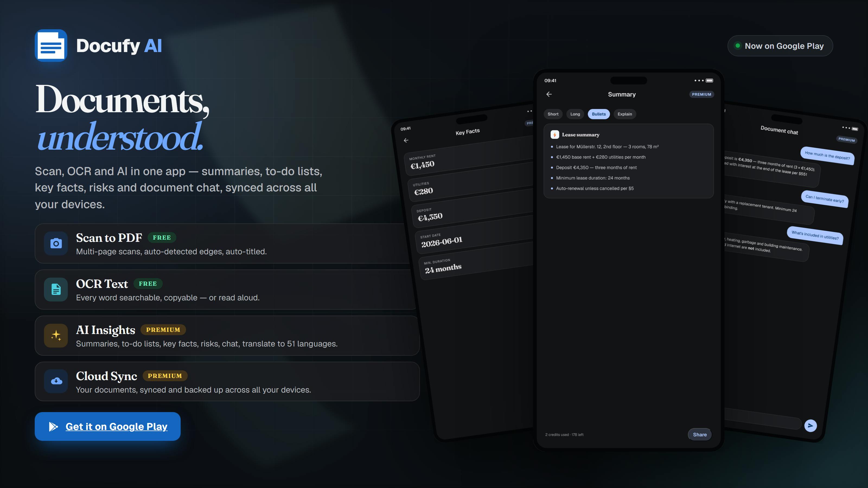Switch to the Bullets summary tab

[x=599, y=114]
